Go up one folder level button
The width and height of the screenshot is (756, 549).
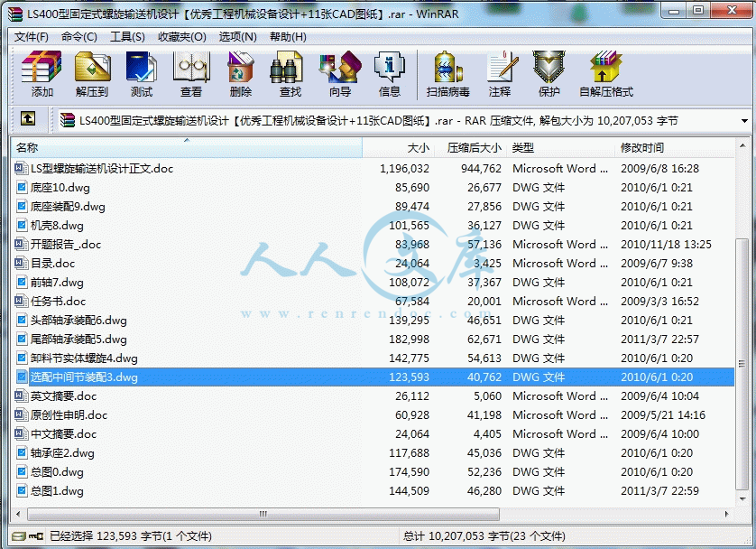27,118
